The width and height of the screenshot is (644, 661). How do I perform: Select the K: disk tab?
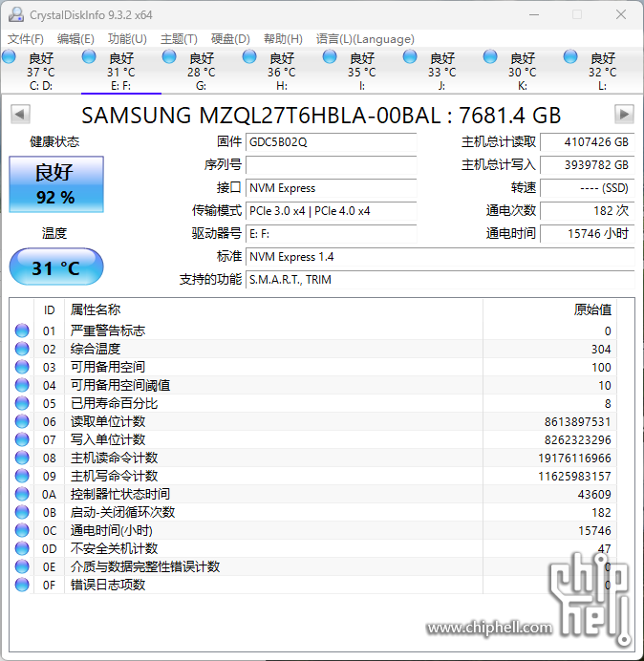click(x=522, y=72)
